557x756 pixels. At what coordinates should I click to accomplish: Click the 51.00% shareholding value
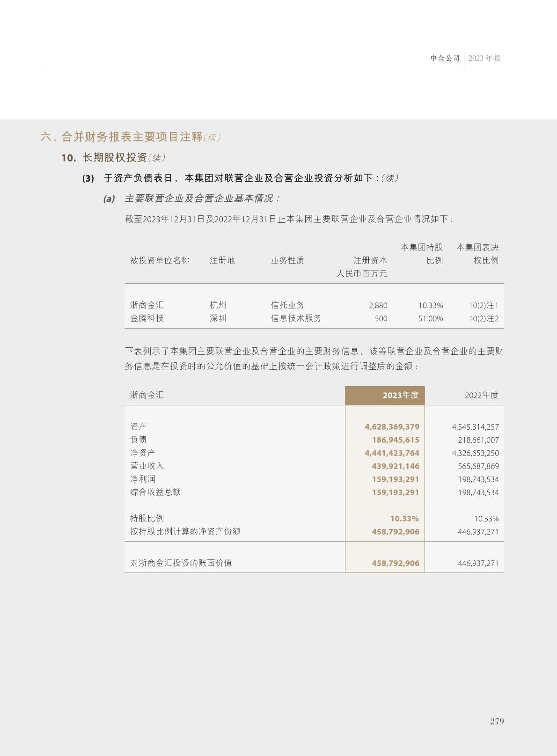(x=431, y=318)
